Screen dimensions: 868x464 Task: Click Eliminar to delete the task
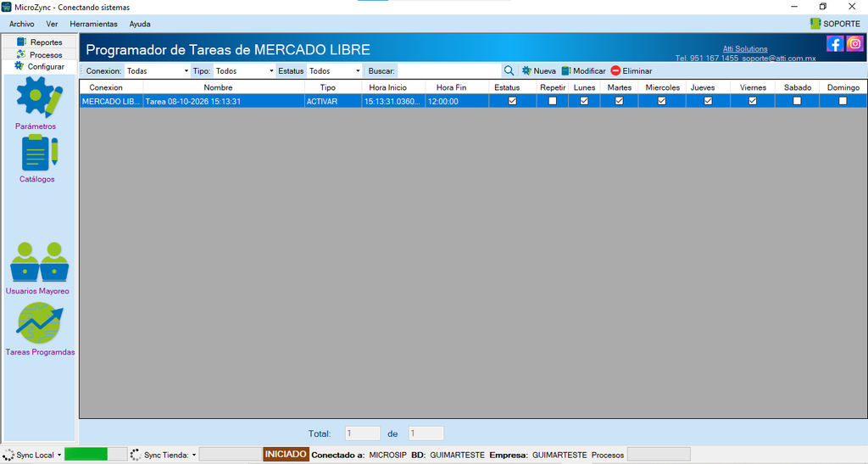631,71
